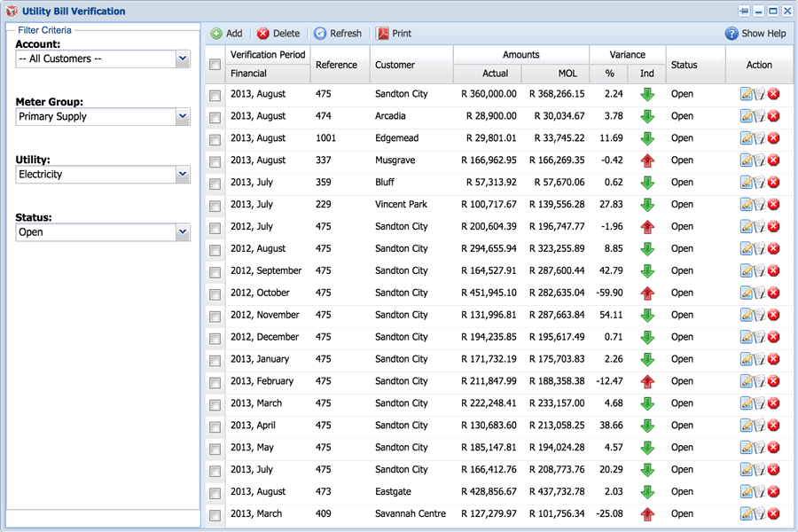Image resolution: width=798 pixels, height=532 pixels.
Task: Click green down indicator in Vincent Park row
Action: 647,205
